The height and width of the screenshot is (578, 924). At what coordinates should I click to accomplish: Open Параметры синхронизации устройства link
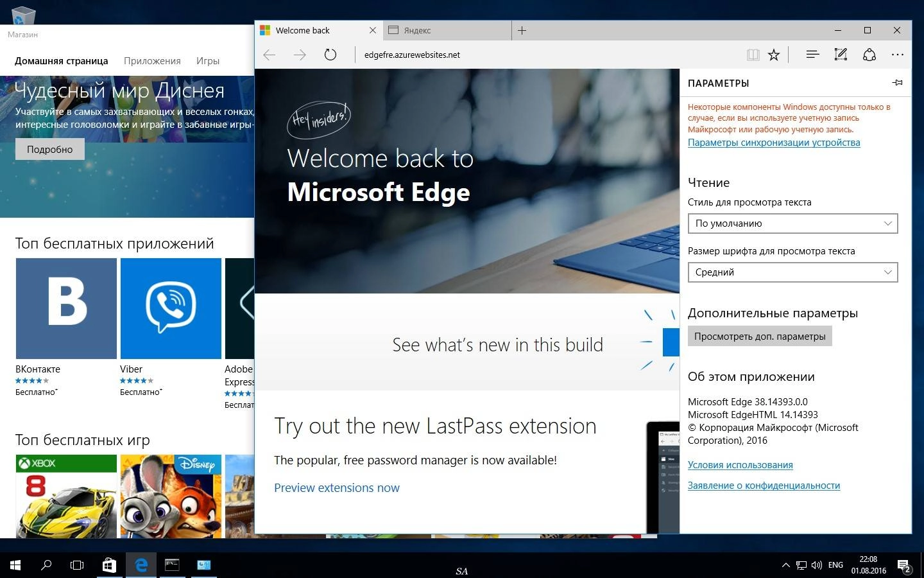(774, 143)
